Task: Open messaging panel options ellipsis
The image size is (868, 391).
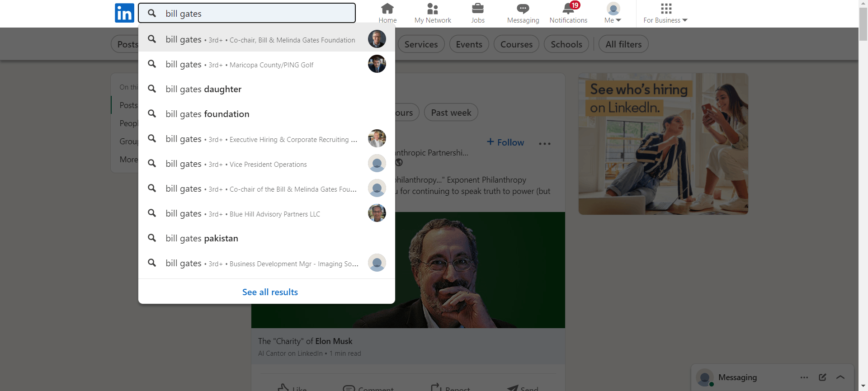Action: coord(804,377)
